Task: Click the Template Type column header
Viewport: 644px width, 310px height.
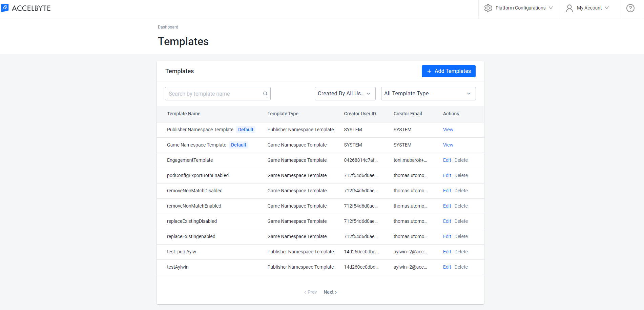Action: click(283, 114)
